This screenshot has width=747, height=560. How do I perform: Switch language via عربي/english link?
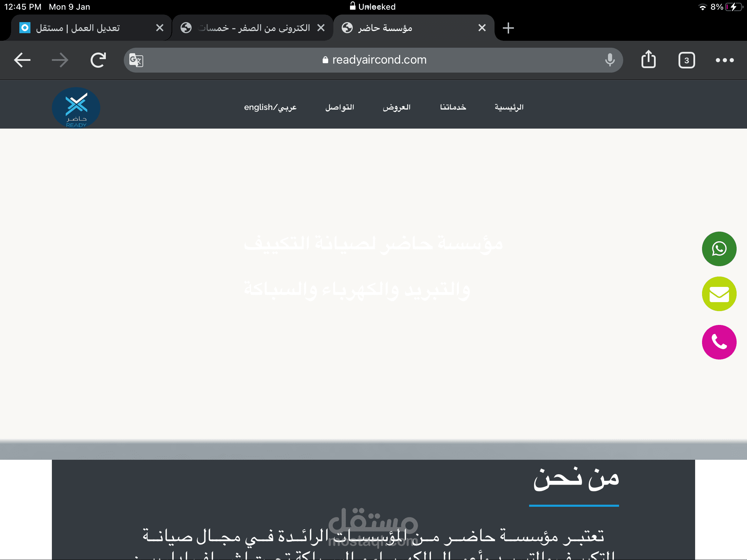(270, 107)
